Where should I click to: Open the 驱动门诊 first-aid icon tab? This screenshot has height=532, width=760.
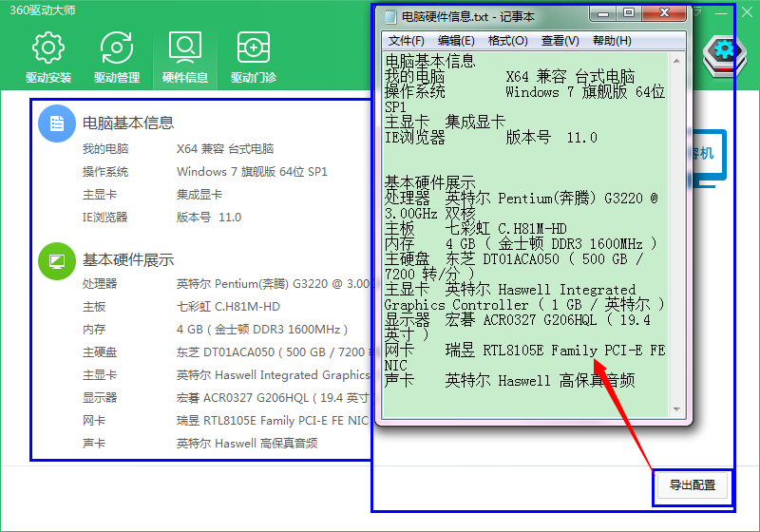254,57
